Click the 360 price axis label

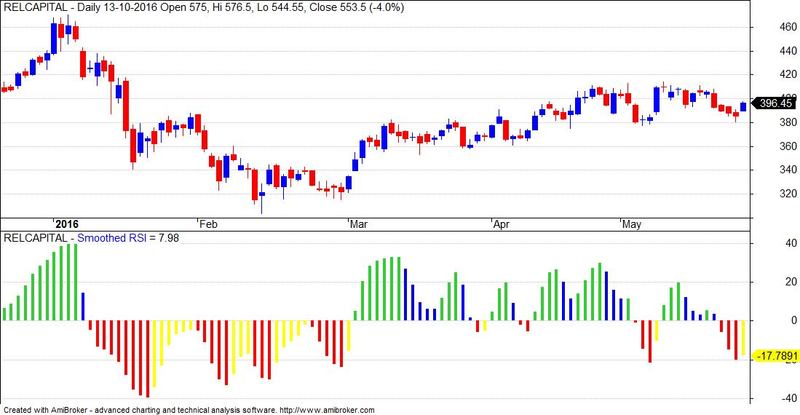point(786,147)
